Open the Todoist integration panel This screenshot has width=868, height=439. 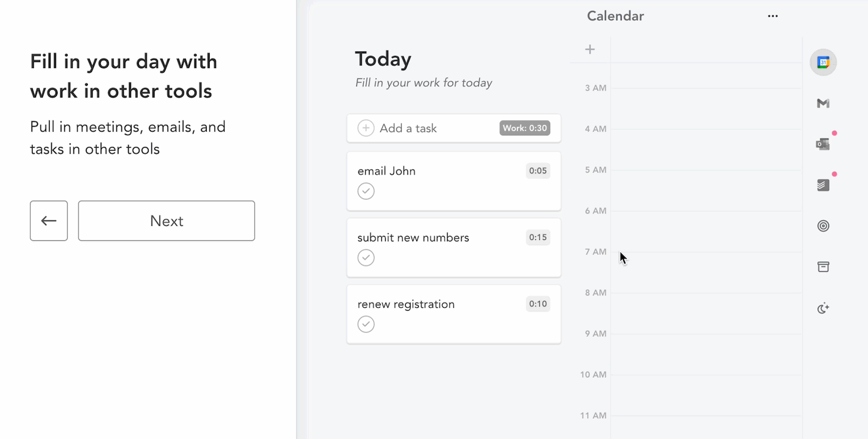pos(823,185)
